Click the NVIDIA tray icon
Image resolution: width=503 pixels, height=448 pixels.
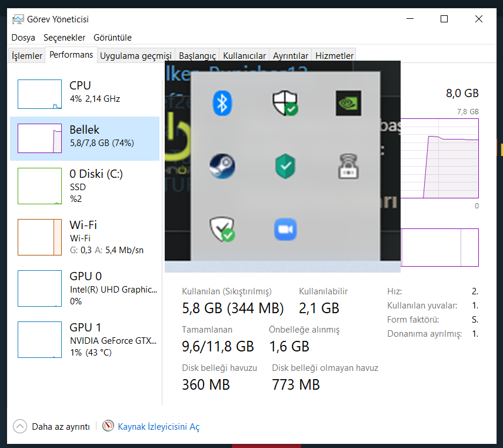click(x=348, y=103)
